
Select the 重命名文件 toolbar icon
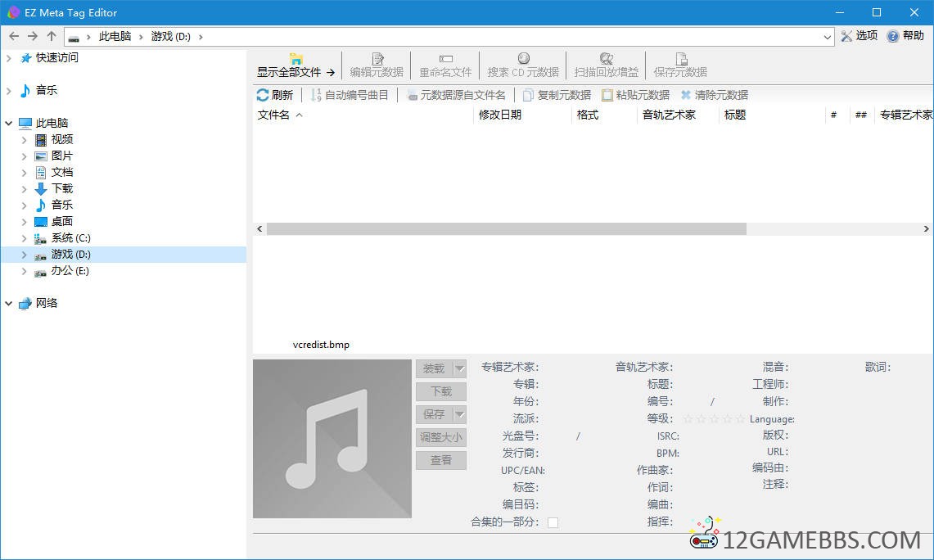[x=445, y=58]
